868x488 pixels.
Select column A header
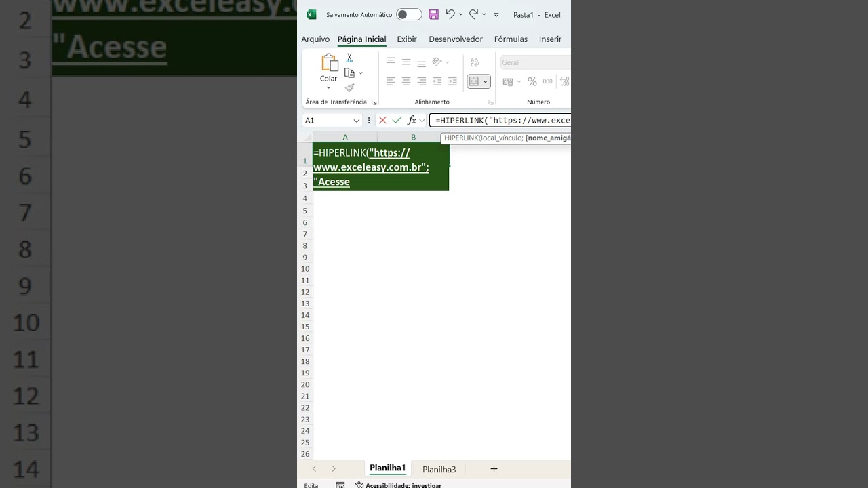[x=345, y=137]
